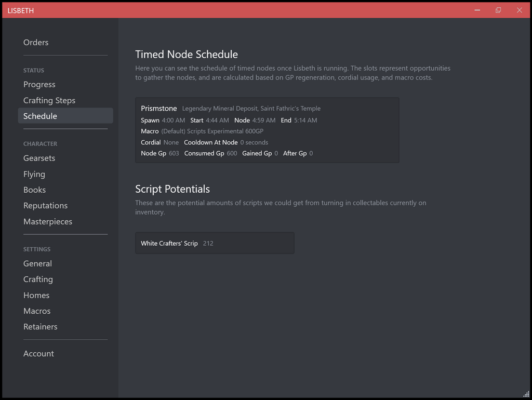Open Crafting settings page

38,279
